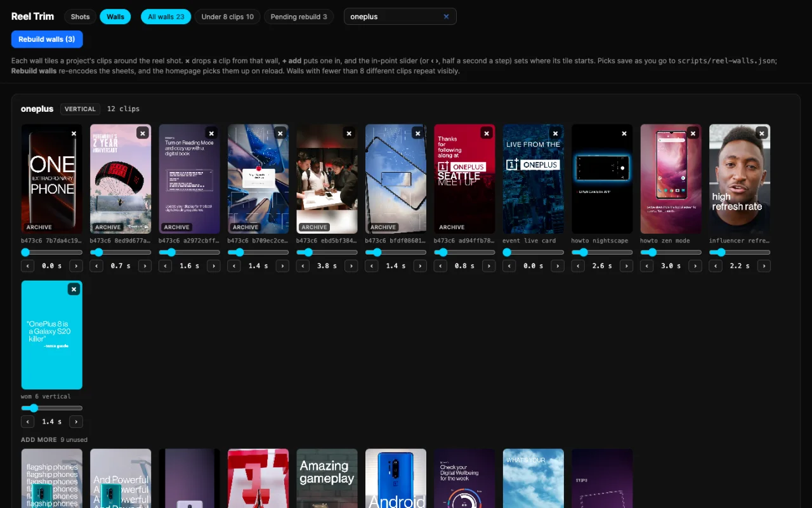Step the howto zen mode in-point back
Viewport: 812px width, 508px height.
(x=646, y=266)
